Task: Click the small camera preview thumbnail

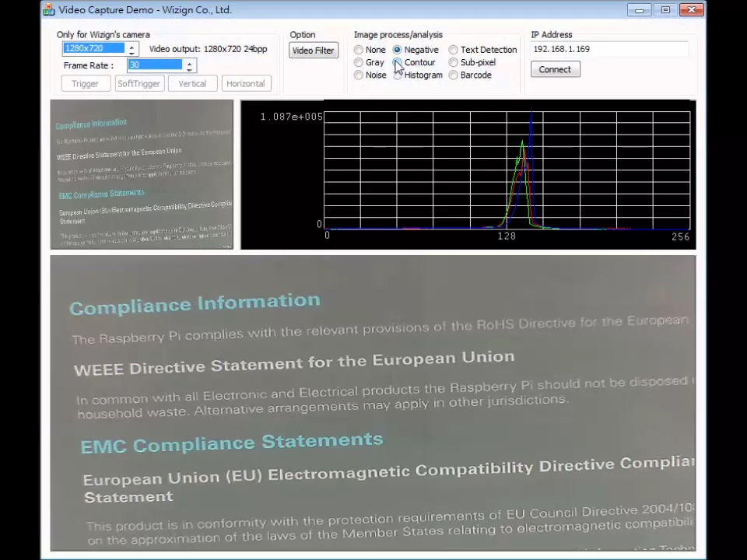Action: pos(142,174)
